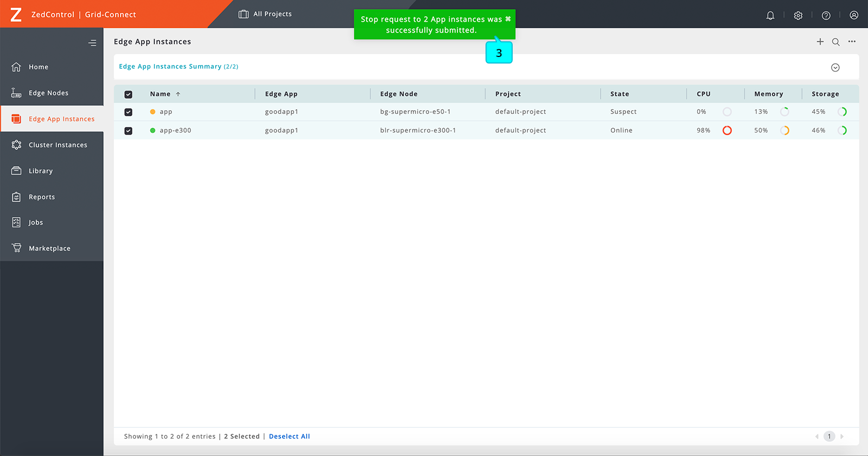Expand the Edge App Instances Summary chevron
The width and height of the screenshot is (868, 456).
(835, 67)
